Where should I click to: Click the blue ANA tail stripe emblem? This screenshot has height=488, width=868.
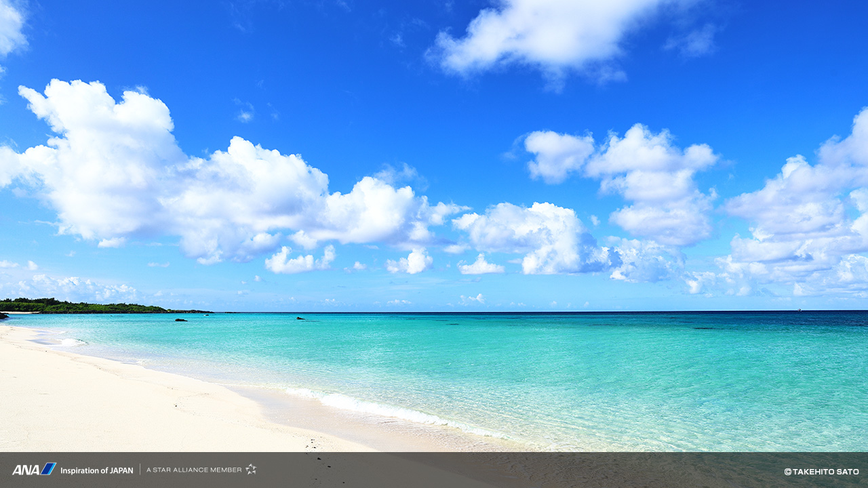pos(48,469)
